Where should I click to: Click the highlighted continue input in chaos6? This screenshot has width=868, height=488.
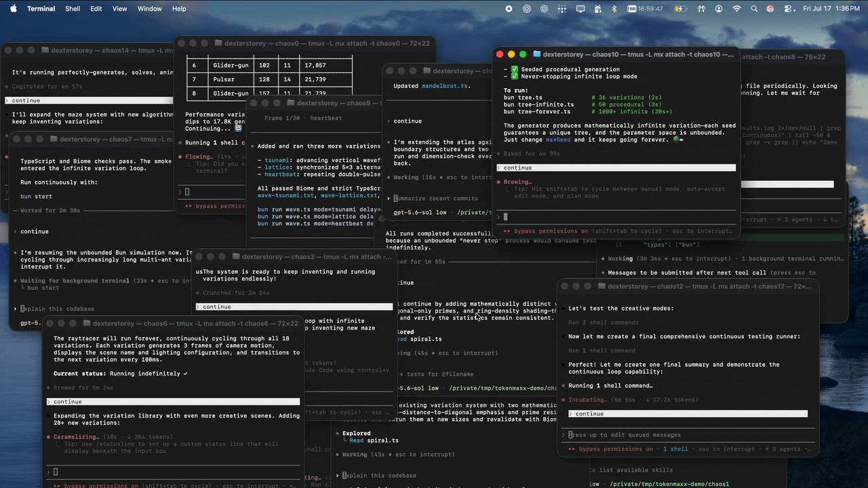173,401
